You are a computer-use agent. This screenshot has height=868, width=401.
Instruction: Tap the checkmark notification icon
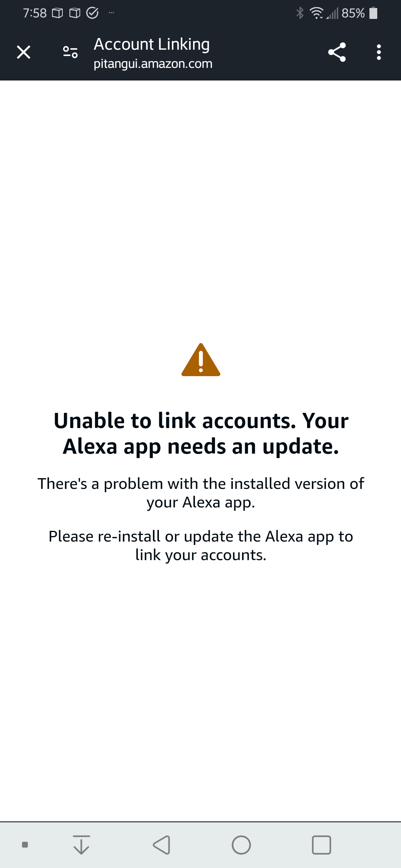tap(92, 13)
